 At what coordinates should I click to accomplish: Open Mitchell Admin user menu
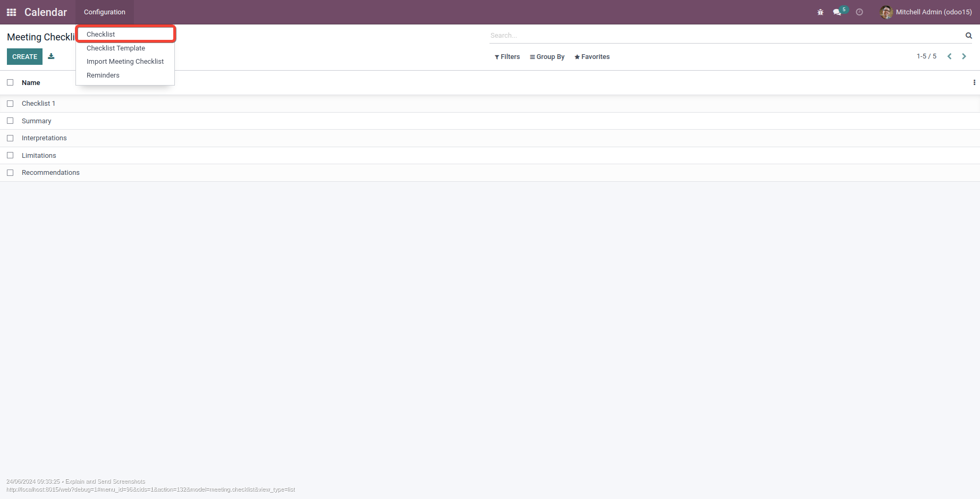pyautogui.click(x=926, y=12)
